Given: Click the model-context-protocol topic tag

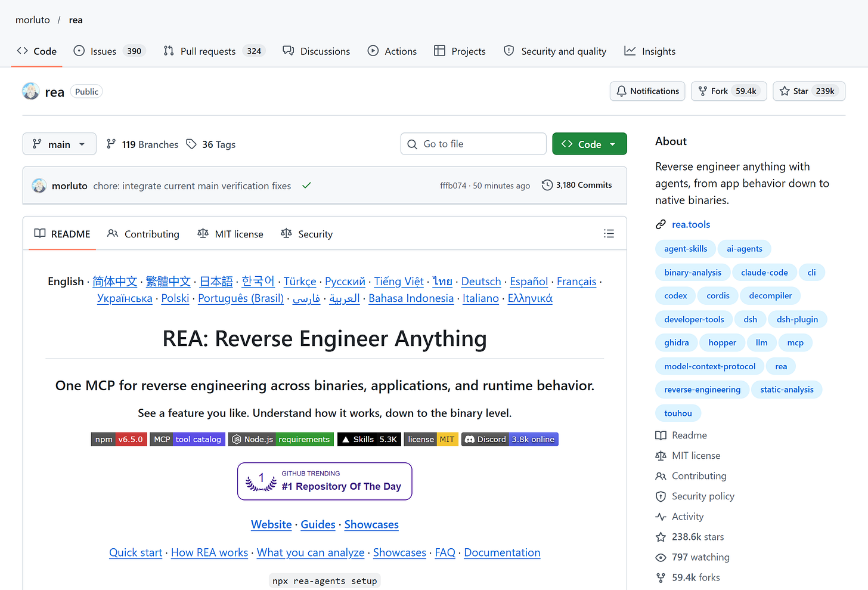Looking at the screenshot, I should 710,366.
